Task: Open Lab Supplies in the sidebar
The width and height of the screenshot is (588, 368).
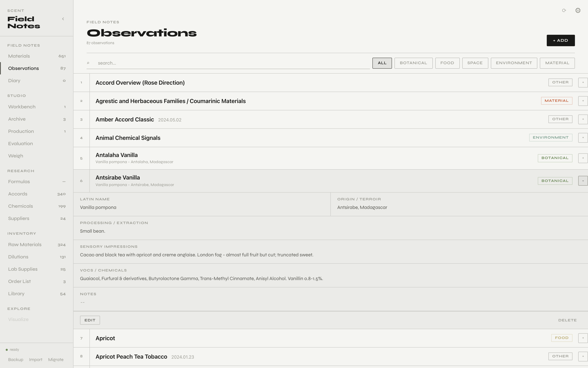Action: (37, 269)
